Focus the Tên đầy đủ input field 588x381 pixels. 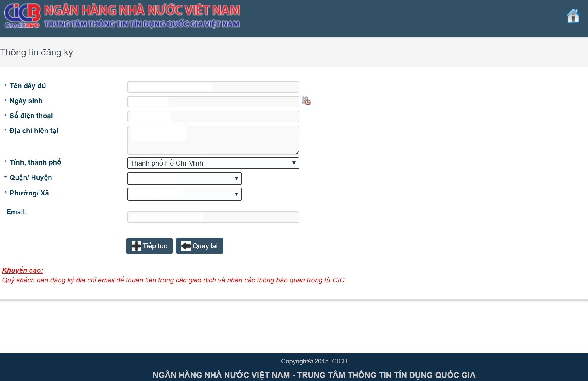coord(213,87)
